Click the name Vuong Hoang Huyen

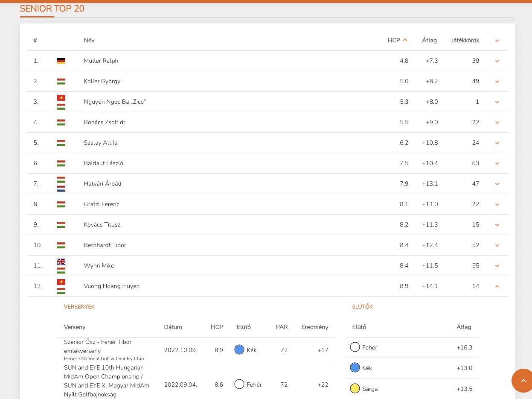click(112, 286)
